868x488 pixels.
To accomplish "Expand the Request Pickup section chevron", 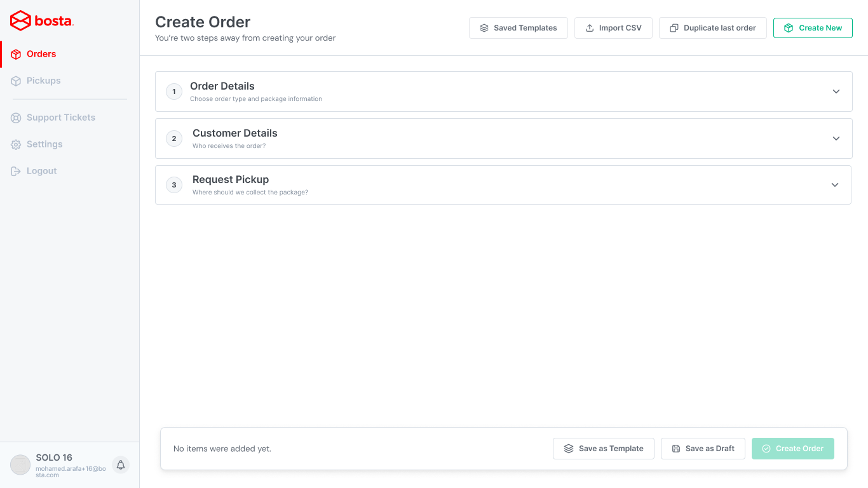I will pos(835,185).
